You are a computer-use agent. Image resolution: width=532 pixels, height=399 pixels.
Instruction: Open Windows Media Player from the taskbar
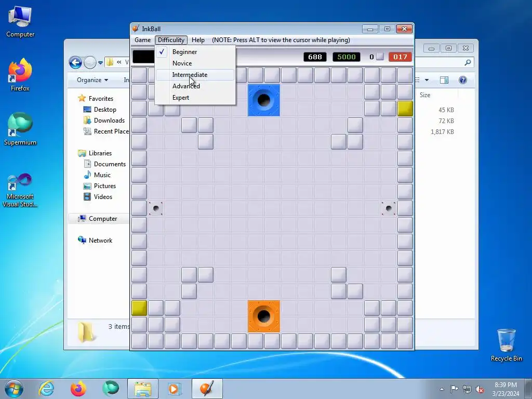pyautogui.click(x=175, y=389)
